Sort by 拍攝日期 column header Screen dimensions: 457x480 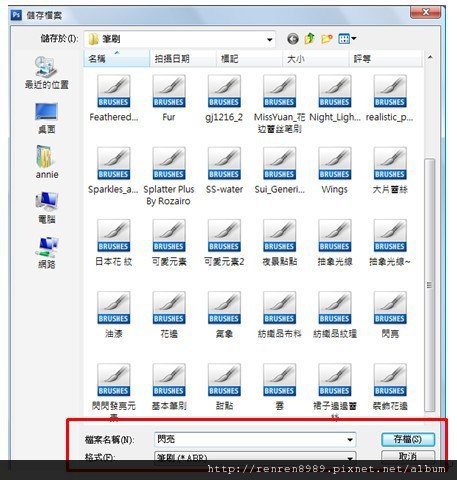pos(183,59)
